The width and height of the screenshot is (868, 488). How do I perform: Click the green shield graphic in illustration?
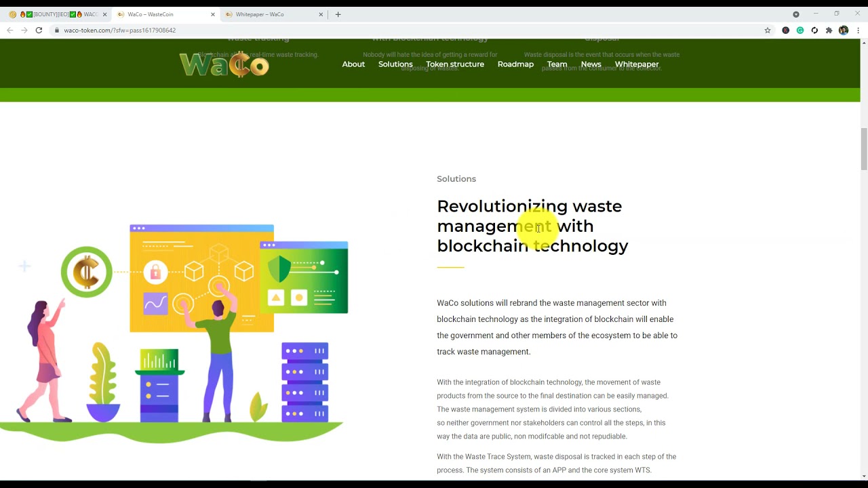(279, 270)
